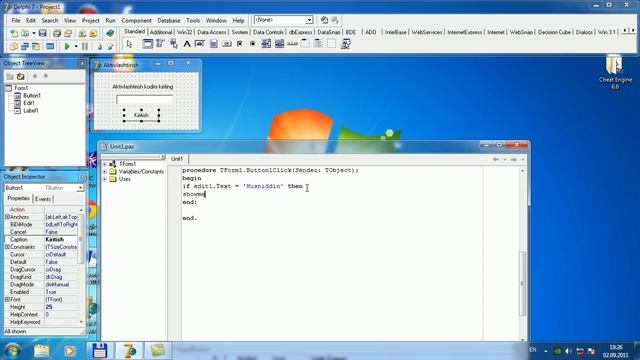The image size is (640, 360).
Task: Expand the Font property
Action: (x=7, y=300)
